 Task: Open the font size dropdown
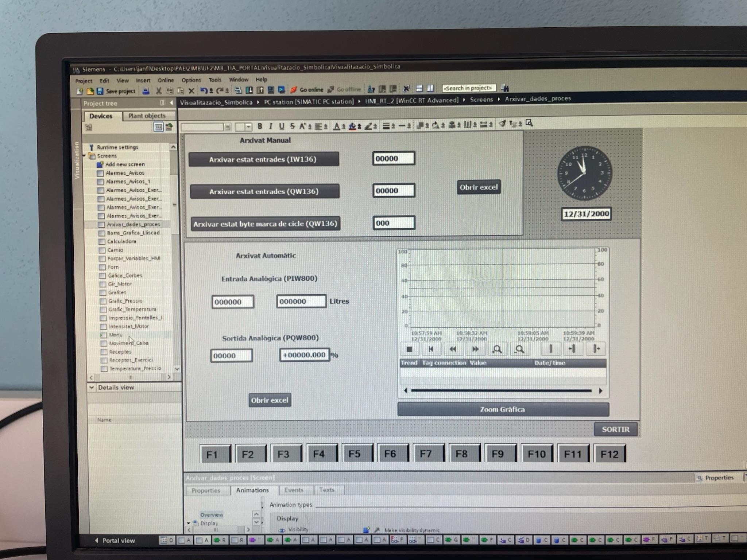(248, 127)
